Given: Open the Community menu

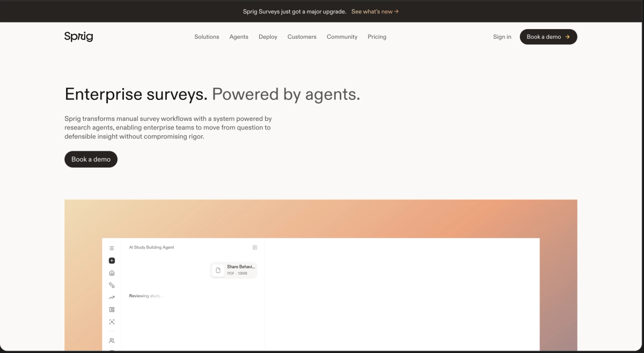Looking at the screenshot, I should pyautogui.click(x=342, y=37).
